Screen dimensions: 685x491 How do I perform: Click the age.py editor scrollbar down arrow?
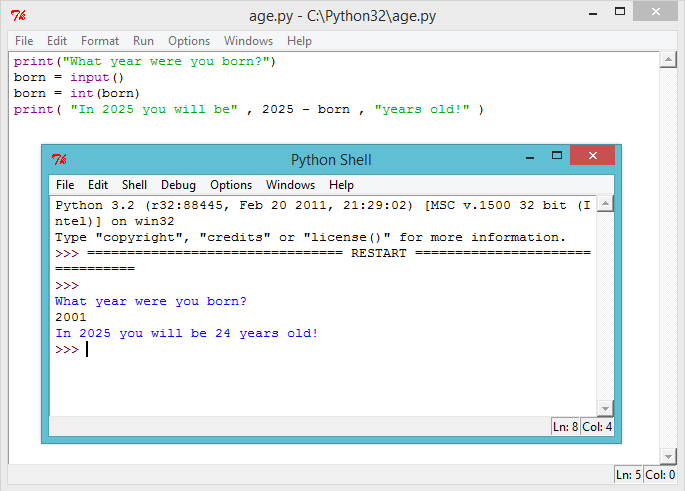pos(667,455)
